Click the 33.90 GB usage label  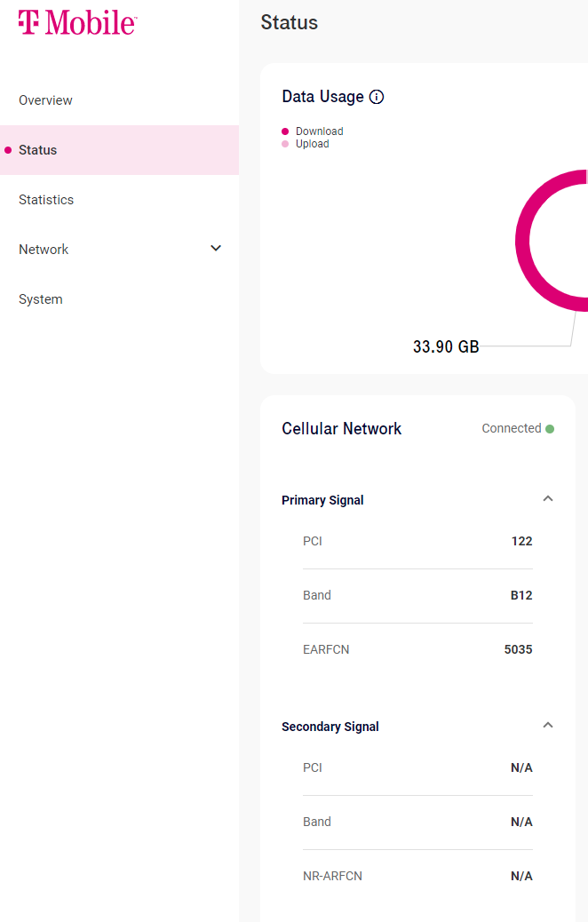click(x=446, y=347)
